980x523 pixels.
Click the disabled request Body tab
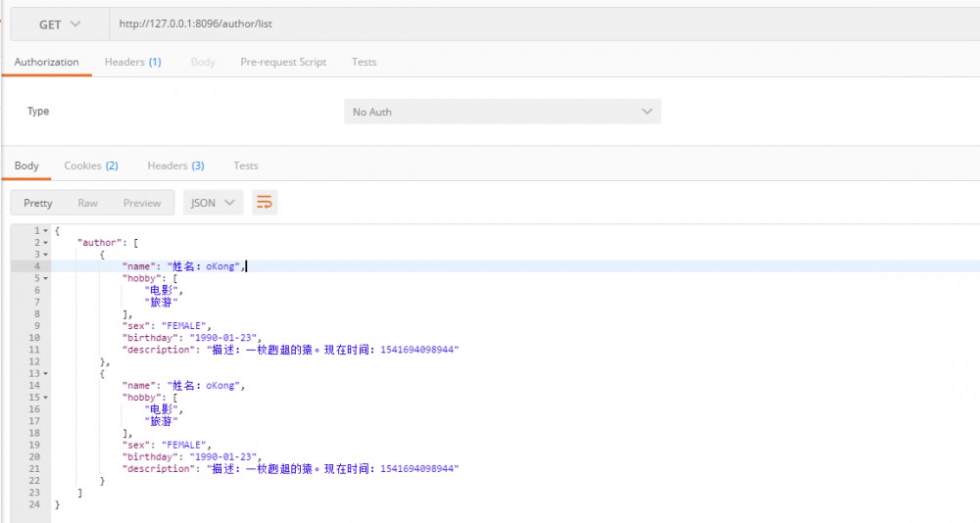[x=203, y=62]
